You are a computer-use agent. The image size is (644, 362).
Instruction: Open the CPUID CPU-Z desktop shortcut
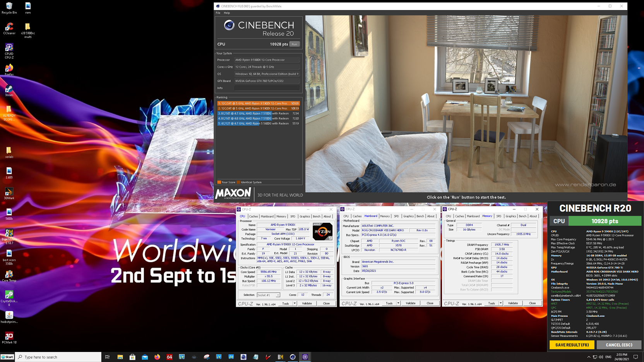pyautogui.click(x=9, y=51)
